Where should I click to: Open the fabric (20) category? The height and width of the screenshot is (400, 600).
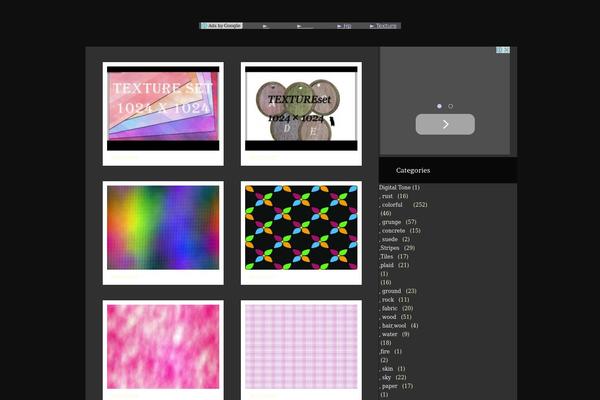pos(397,308)
